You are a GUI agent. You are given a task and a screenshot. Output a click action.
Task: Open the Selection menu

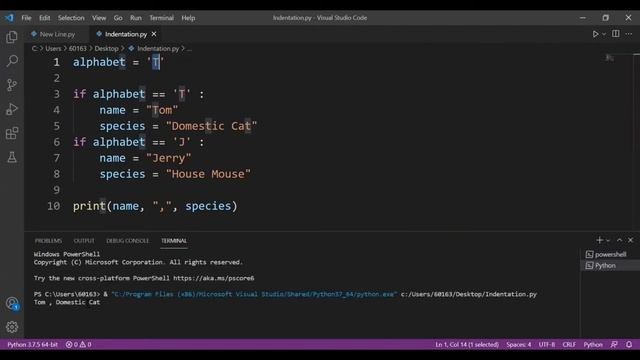pyautogui.click(x=71, y=18)
